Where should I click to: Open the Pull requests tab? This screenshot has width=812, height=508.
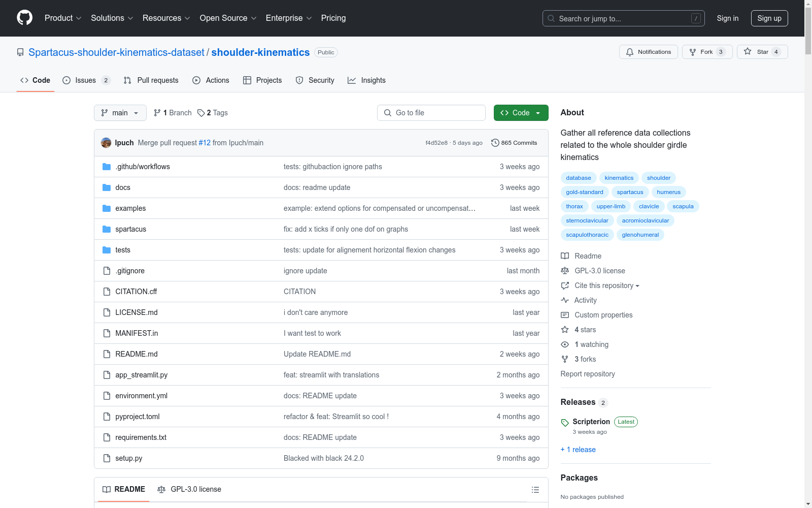pyautogui.click(x=151, y=80)
